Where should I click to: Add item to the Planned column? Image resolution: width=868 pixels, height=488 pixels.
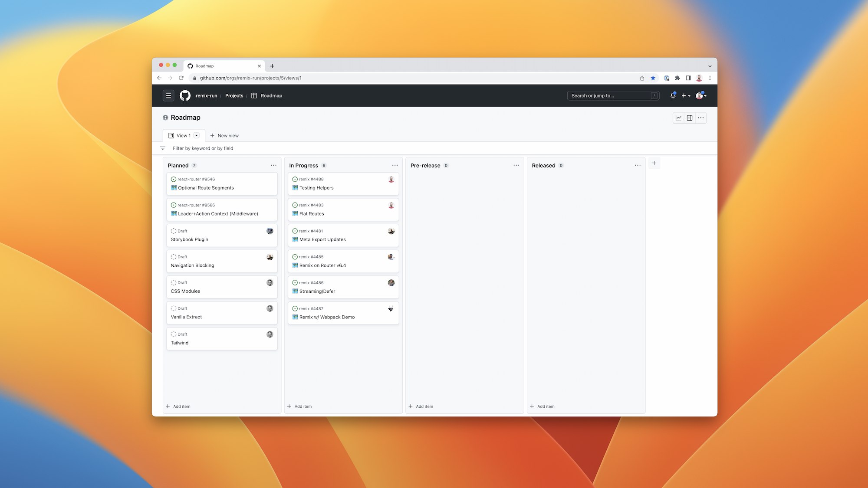pyautogui.click(x=178, y=406)
